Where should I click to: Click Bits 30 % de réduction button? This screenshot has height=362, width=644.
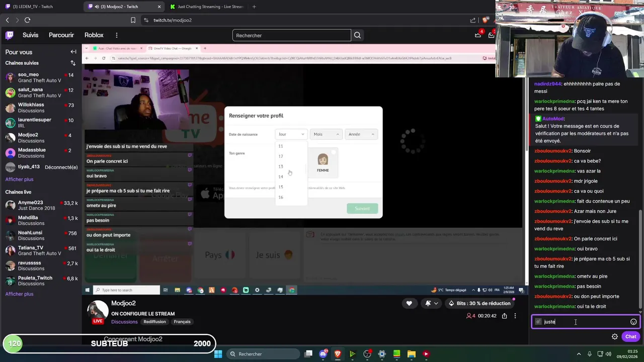point(479,303)
